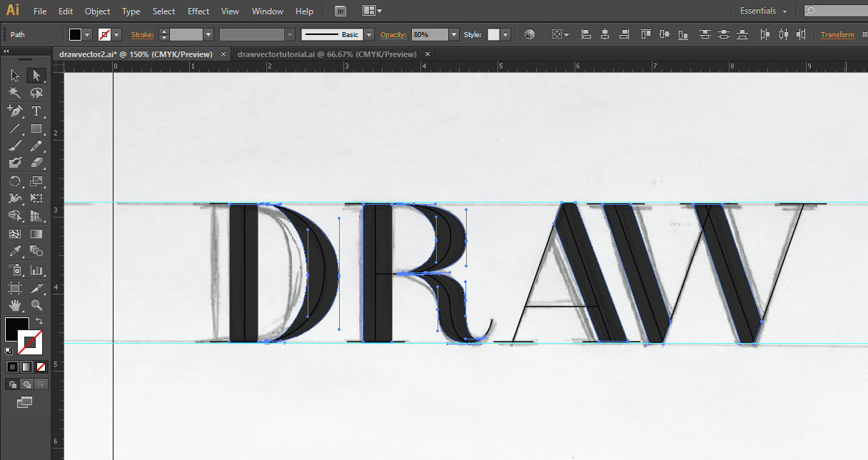Image resolution: width=868 pixels, height=460 pixels.
Task: Open the Opacity 80% dropdown
Action: pos(454,34)
